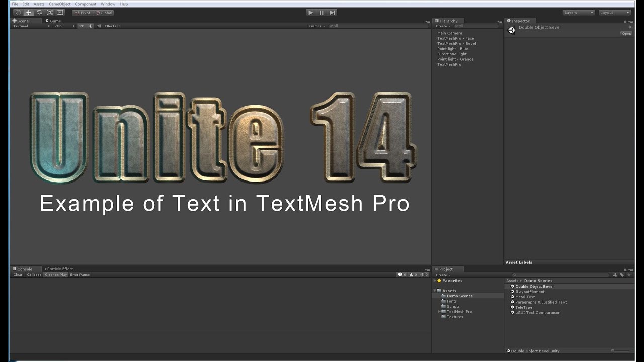Toggle console warnings counter
Screen dimensions: 644x362
[414, 275]
